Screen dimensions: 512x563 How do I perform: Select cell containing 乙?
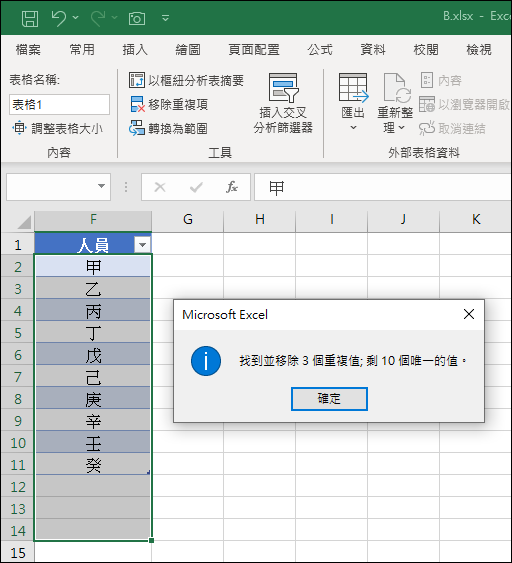click(x=93, y=288)
